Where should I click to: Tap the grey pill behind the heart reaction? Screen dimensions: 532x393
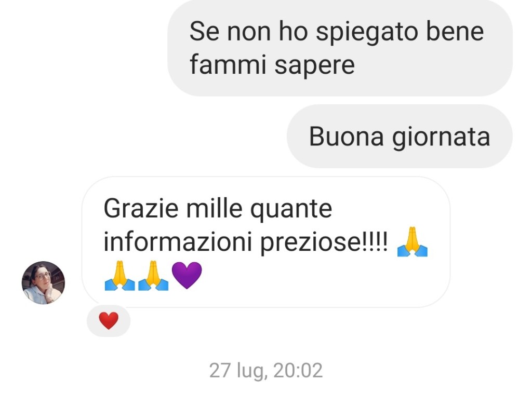pos(109,321)
